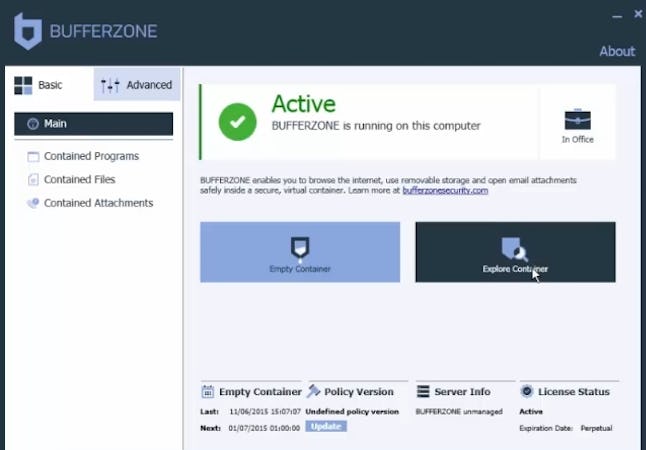646x450 pixels.
Task: Click the In Office briefcase icon
Action: coord(577,120)
